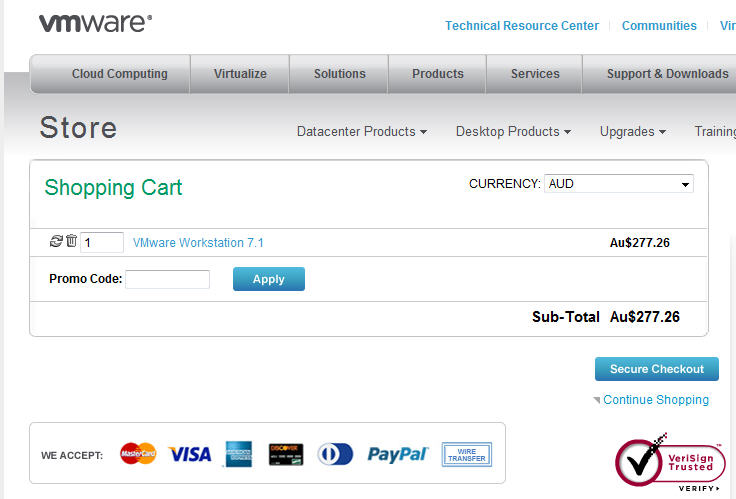Click the Sub-Total label
736x499 pixels.
tap(566, 317)
